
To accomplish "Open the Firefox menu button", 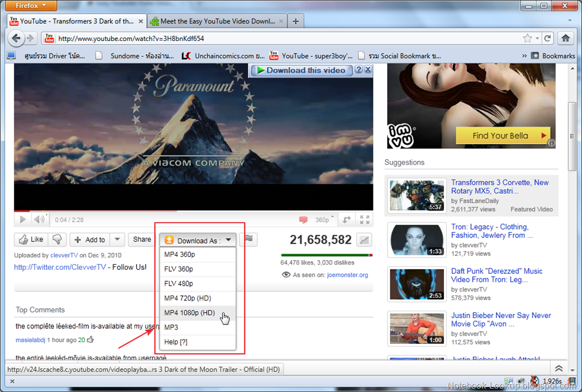I will pos(31,6).
